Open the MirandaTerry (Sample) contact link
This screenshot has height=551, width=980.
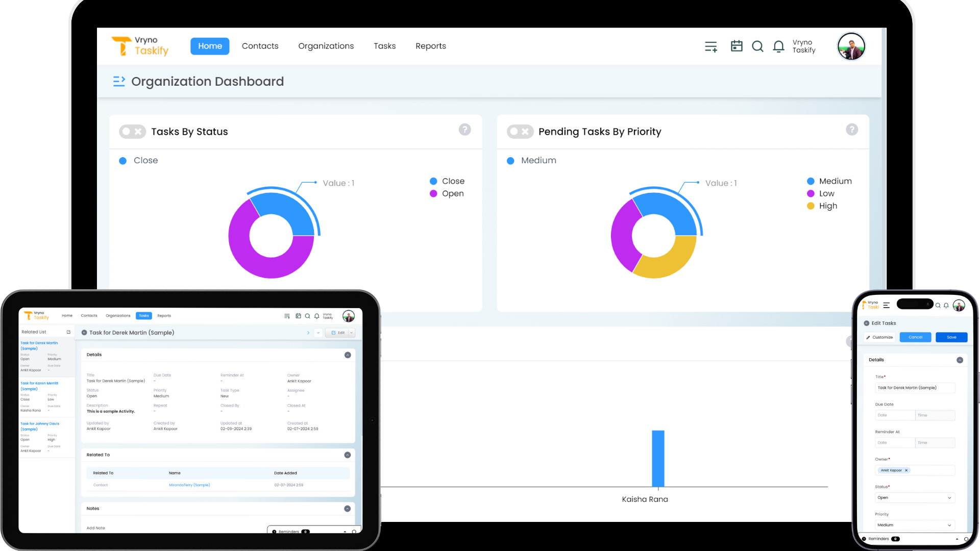click(189, 485)
